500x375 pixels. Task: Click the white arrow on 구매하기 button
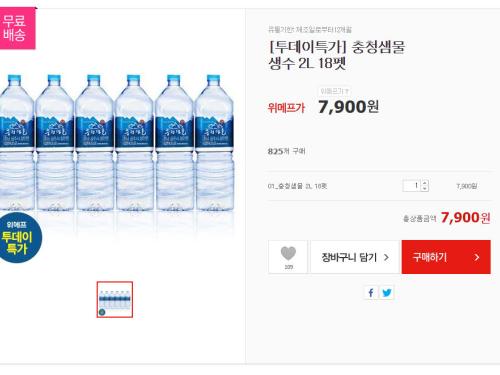click(477, 257)
